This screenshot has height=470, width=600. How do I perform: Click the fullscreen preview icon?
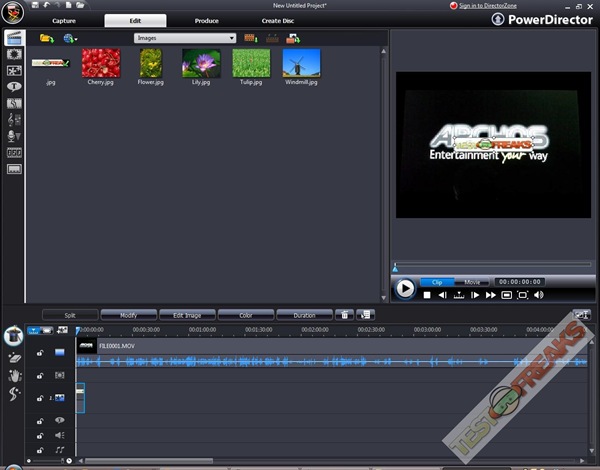pos(521,295)
